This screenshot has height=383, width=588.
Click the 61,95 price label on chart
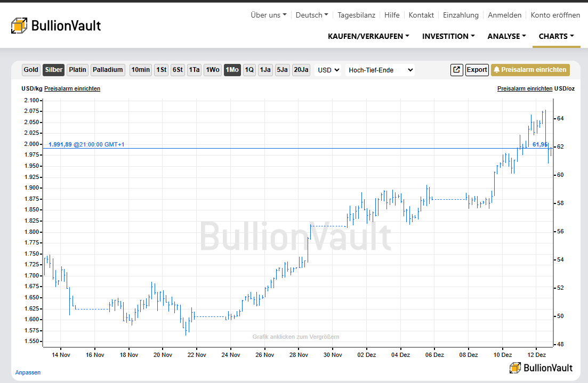pos(540,144)
